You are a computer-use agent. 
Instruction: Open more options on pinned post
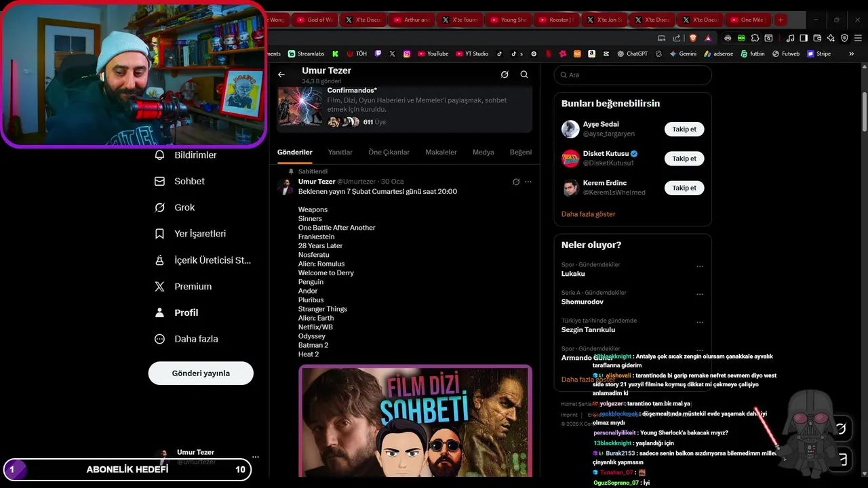point(528,182)
